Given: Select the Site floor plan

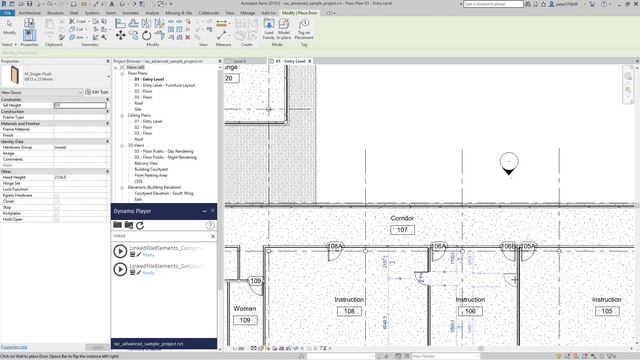Looking at the screenshot, I should tap(138, 109).
